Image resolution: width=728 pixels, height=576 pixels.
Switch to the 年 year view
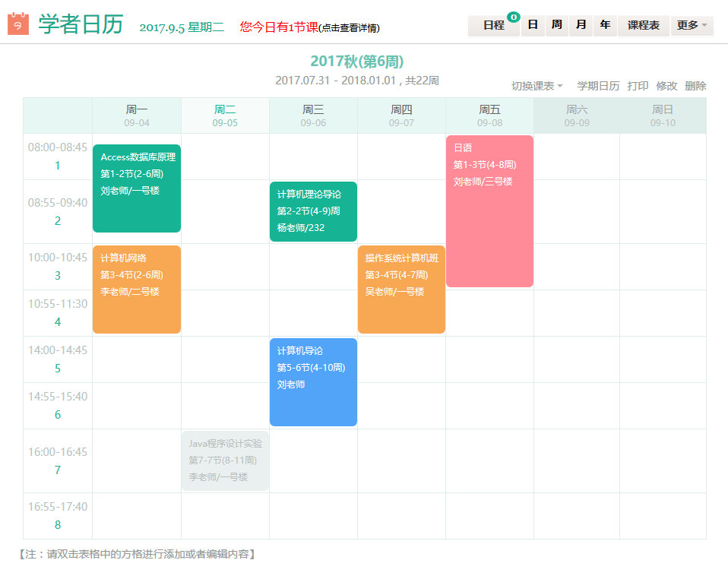point(605,25)
